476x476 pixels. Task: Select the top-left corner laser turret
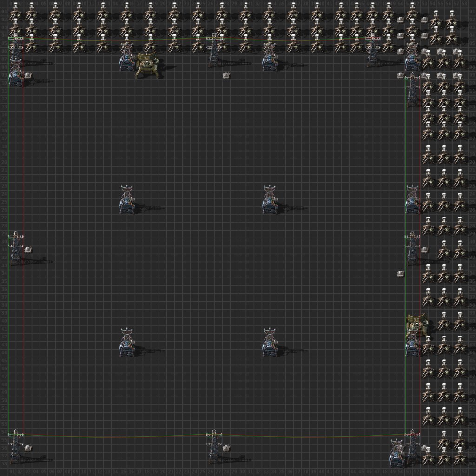tap(16, 12)
